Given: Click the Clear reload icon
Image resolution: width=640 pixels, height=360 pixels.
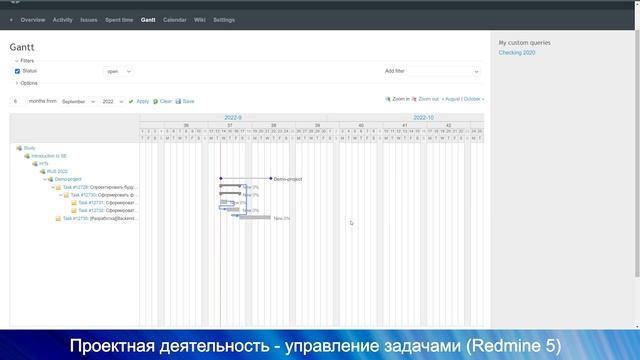Looking at the screenshot, I should (155, 102).
